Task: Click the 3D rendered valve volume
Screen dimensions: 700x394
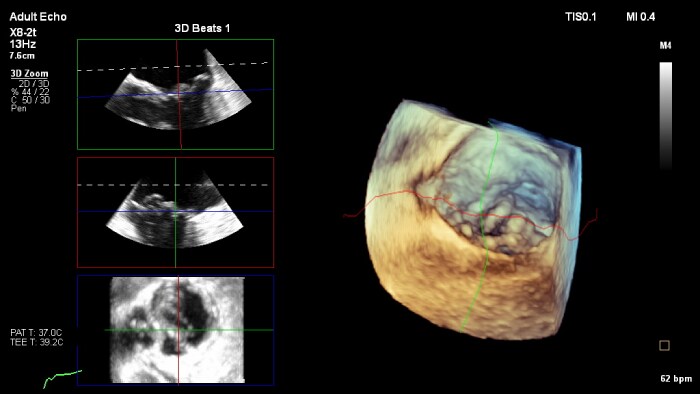Action: pyautogui.click(x=473, y=219)
